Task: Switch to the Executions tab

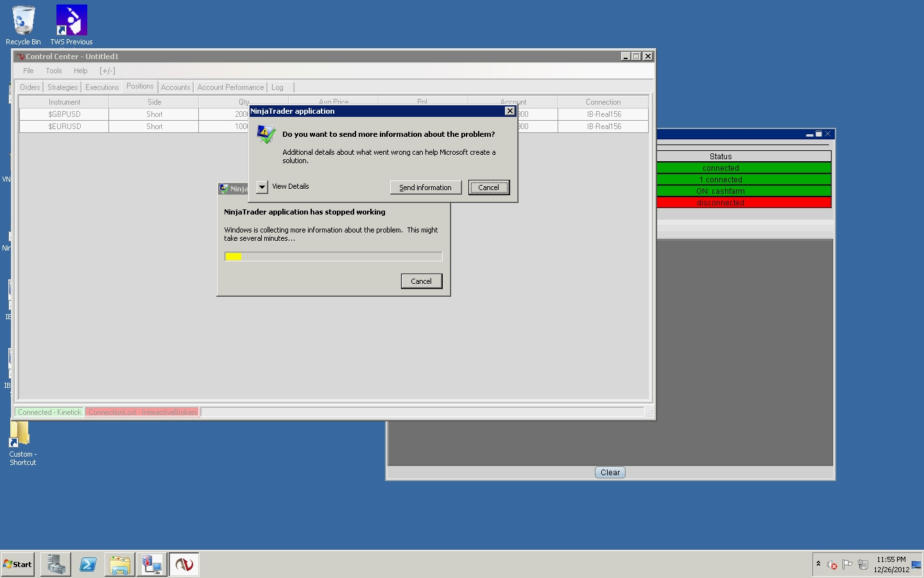Action: click(x=102, y=87)
